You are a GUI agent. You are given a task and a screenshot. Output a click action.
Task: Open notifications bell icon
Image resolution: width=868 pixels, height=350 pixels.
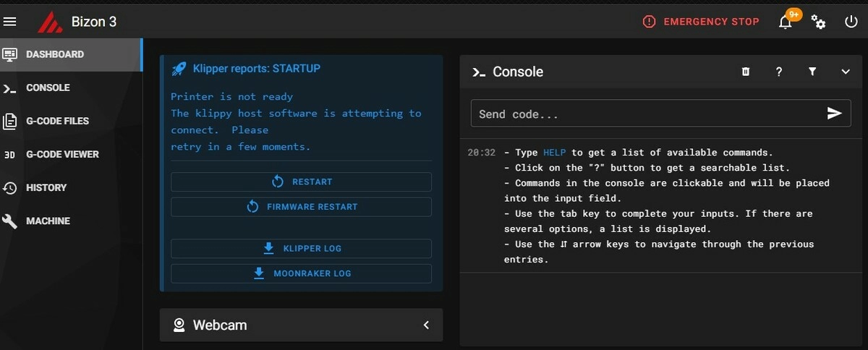[786, 22]
